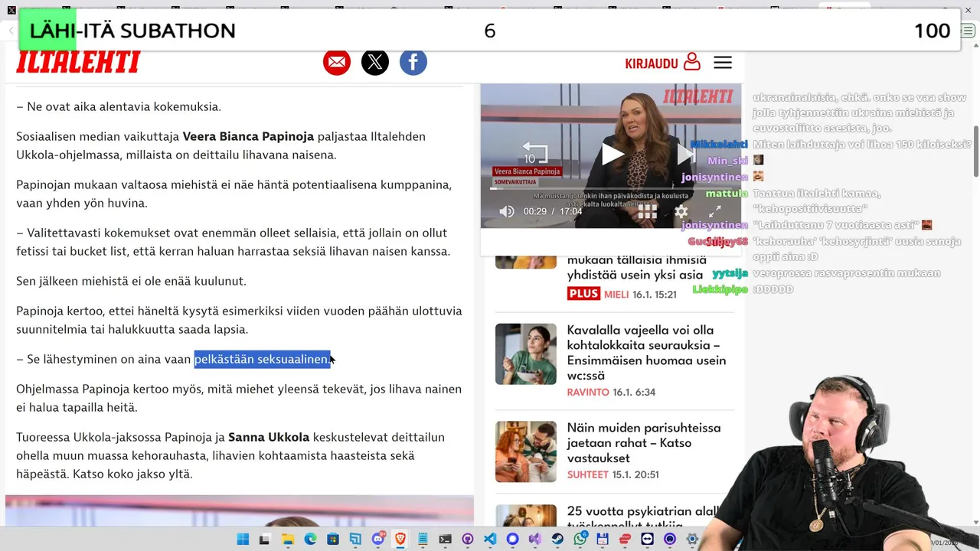Go to the Iltalehti logo homepage
This screenshot has width=980, height=551.
[x=78, y=62]
